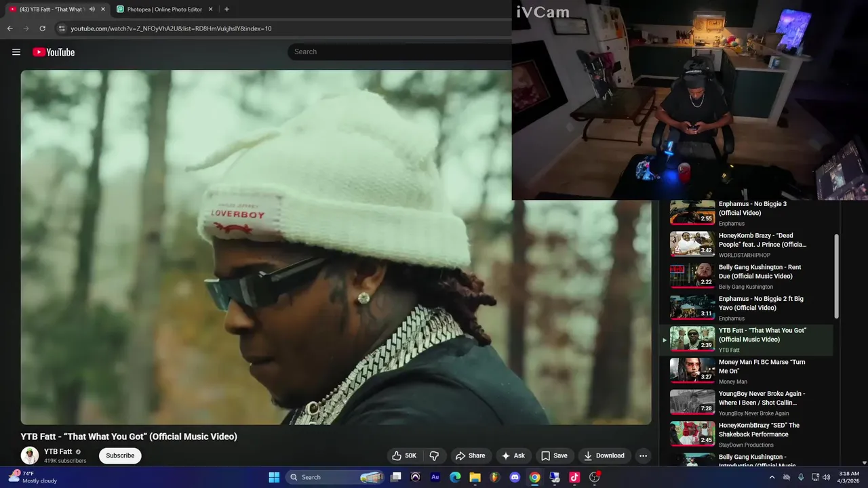Launch Microsoft Edge from taskbar

point(455,477)
